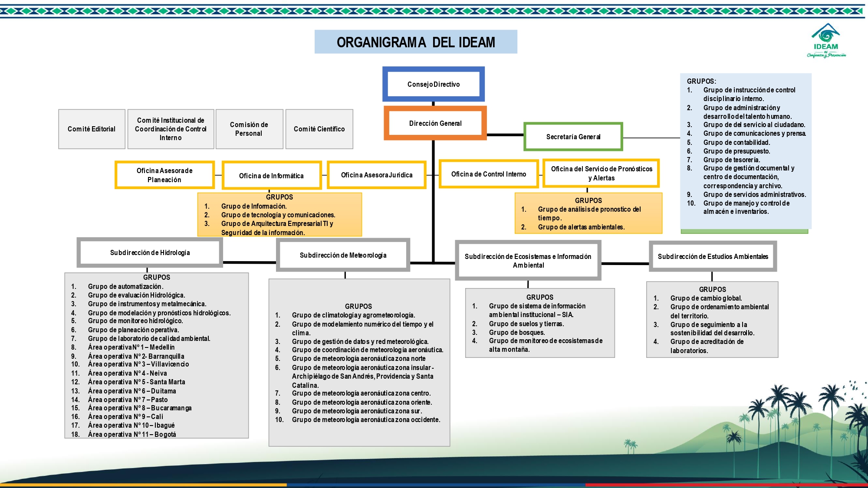868x488 pixels.
Task: Select 'Grupo de comunicaciones y prensa'
Action: [x=755, y=133]
